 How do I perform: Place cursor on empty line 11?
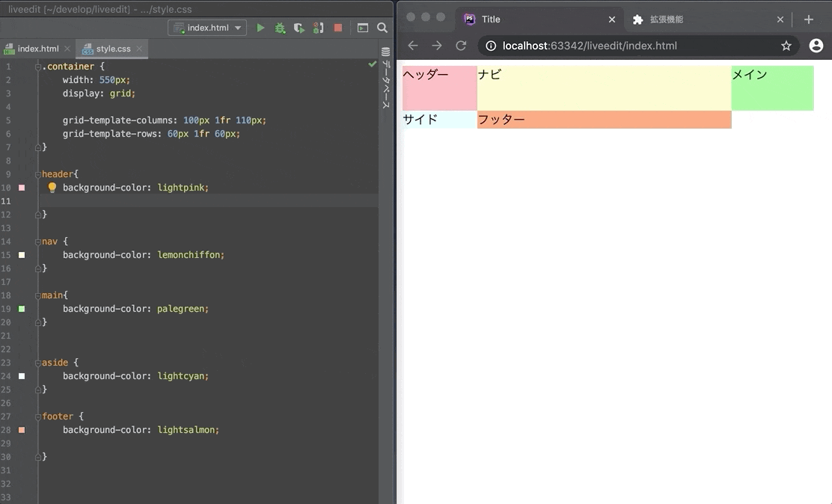click(x=209, y=201)
